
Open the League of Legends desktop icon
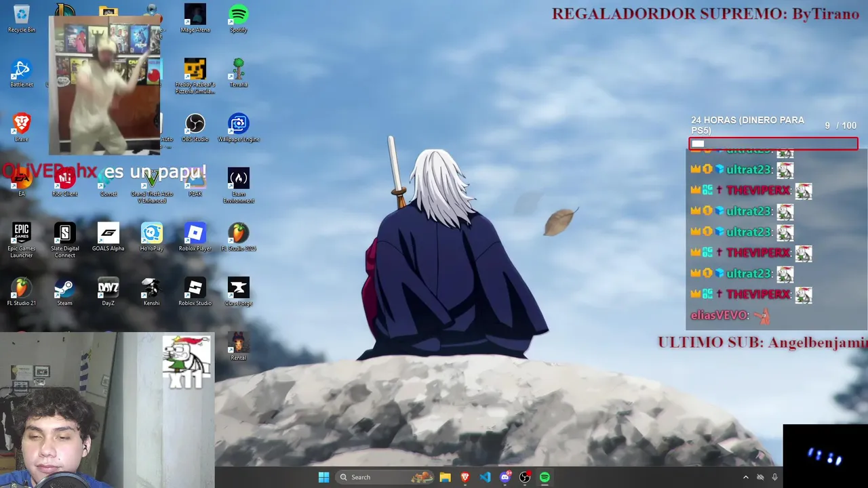(x=65, y=9)
